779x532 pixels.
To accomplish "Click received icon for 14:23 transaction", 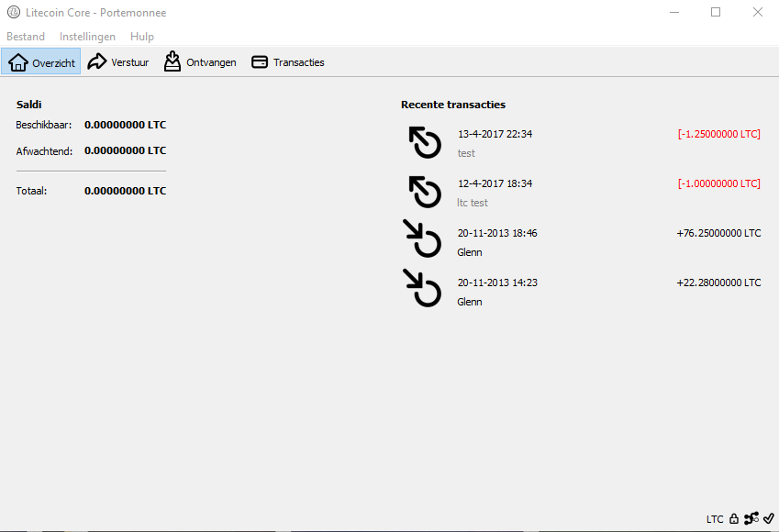I will [x=422, y=288].
